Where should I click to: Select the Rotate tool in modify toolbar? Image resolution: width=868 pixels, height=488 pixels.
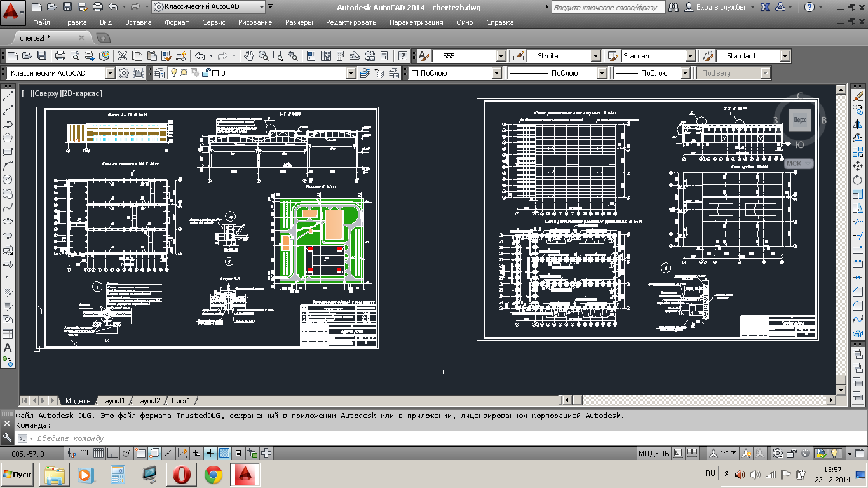click(x=858, y=180)
